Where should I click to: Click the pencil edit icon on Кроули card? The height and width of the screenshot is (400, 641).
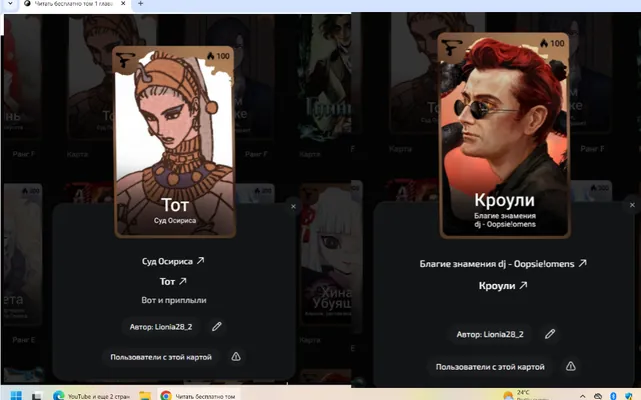click(x=550, y=334)
